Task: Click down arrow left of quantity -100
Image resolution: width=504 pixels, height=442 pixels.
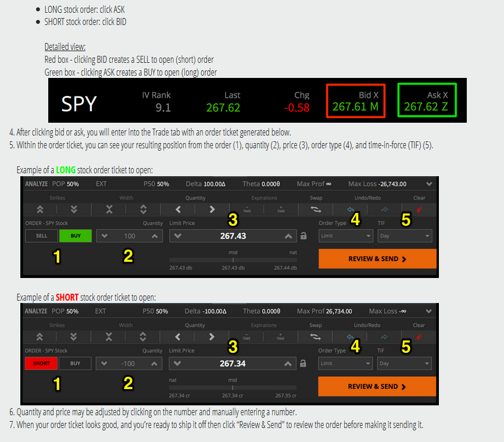Action: point(104,363)
